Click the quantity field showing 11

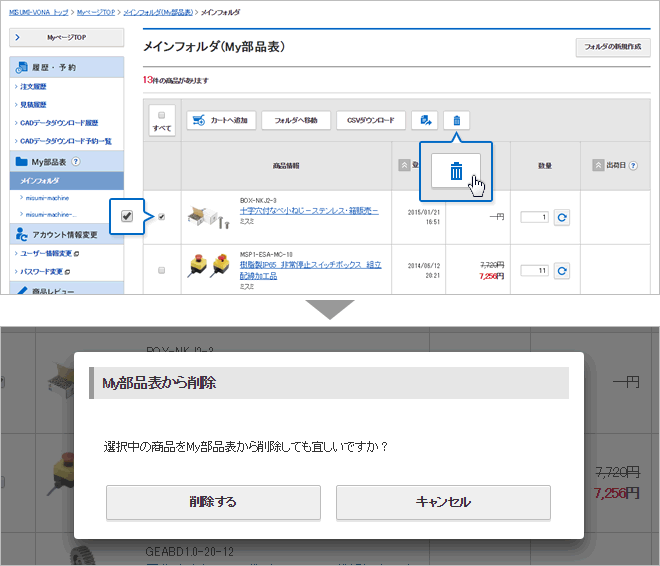pyautogui.click(x=534, y=271)
